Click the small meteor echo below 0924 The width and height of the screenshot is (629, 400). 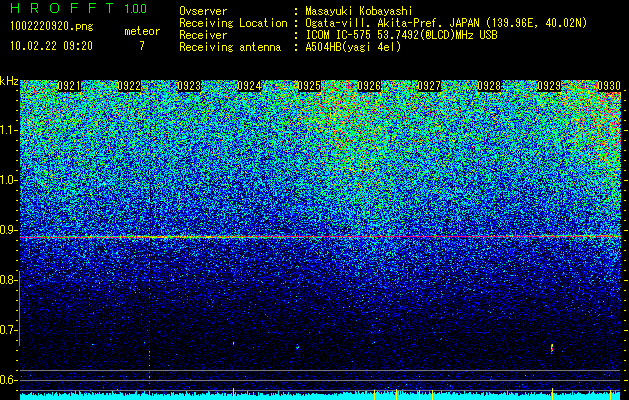(x=233, y=343)
